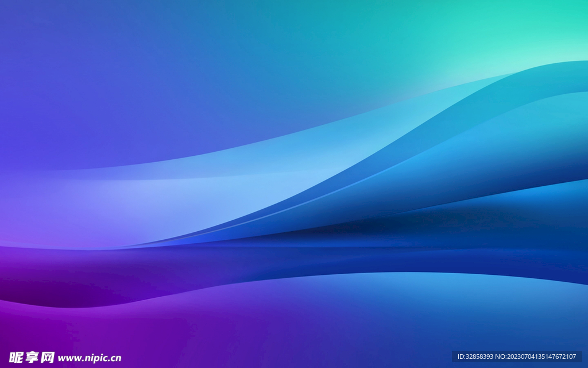Viewport: 588px width, 368px height.
Task: Open the www.nipic.cn watermark link
Action: (x=90, y=358)
